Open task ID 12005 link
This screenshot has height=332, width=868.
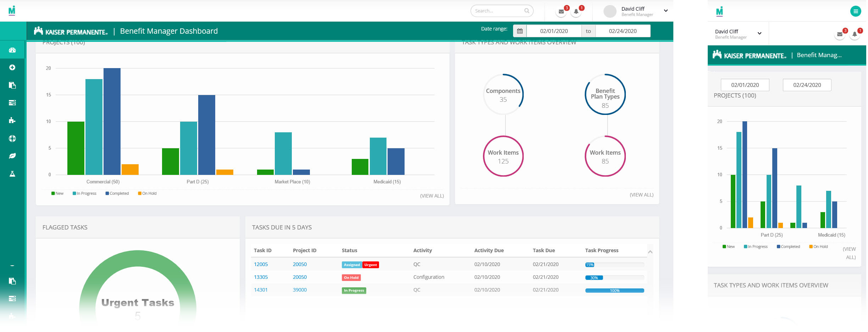(x=261, y=264)
